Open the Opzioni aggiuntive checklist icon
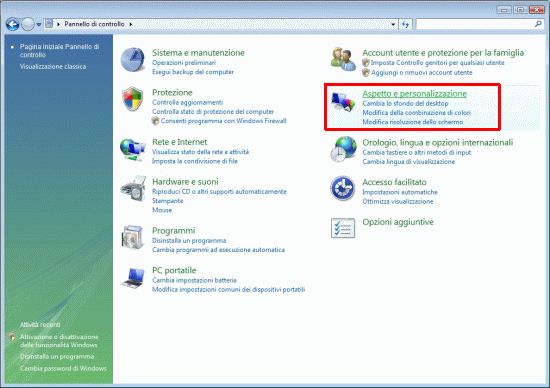 343,228
